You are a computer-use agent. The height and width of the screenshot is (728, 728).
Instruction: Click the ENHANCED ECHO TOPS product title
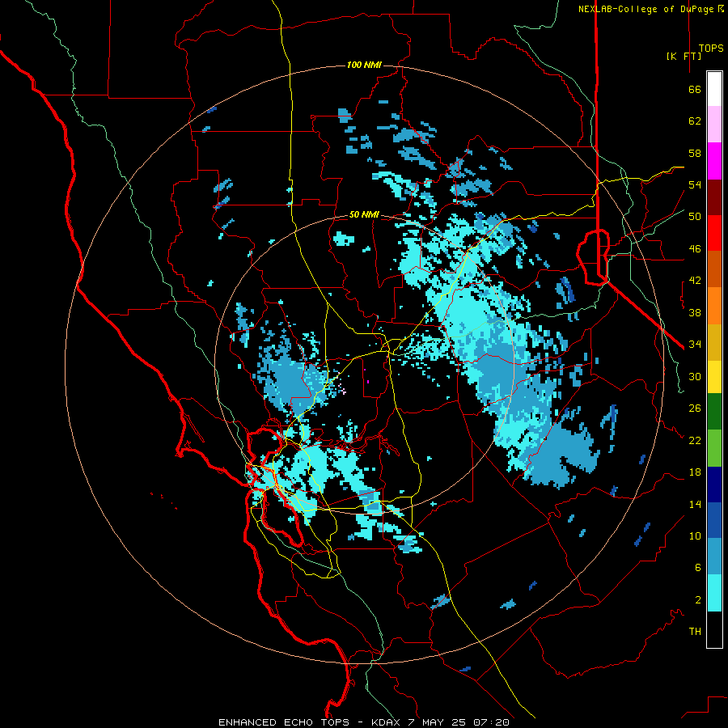(x=284, y=722)
